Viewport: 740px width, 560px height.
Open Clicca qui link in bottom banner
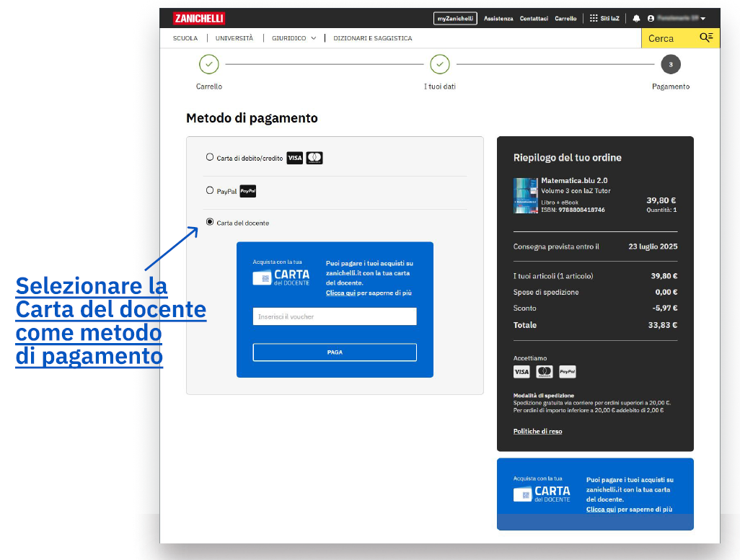[x=601, y=510]
